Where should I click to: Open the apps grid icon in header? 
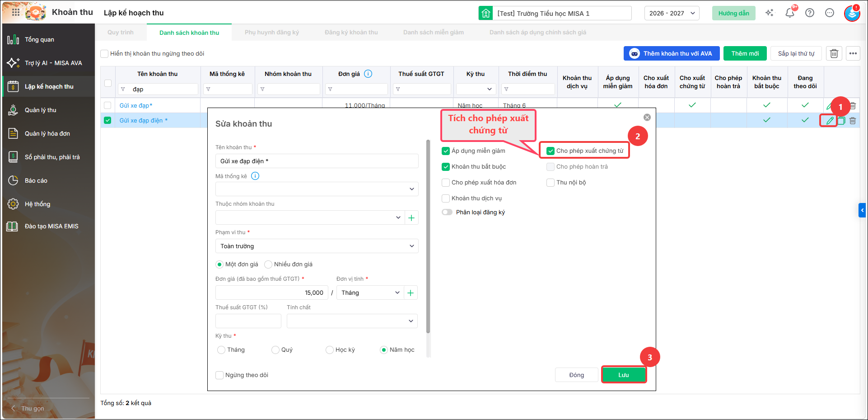pyautogui.click(x=16, y=13)
